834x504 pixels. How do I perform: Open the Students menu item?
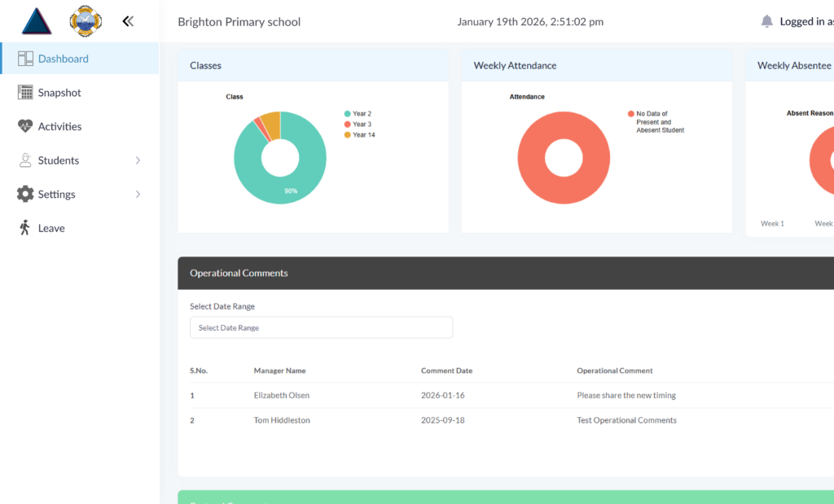(58, 160)
